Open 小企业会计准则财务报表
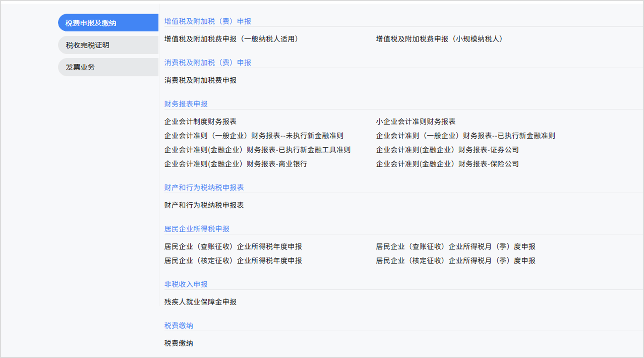This screenshot has width=644, height=358. 416,122
